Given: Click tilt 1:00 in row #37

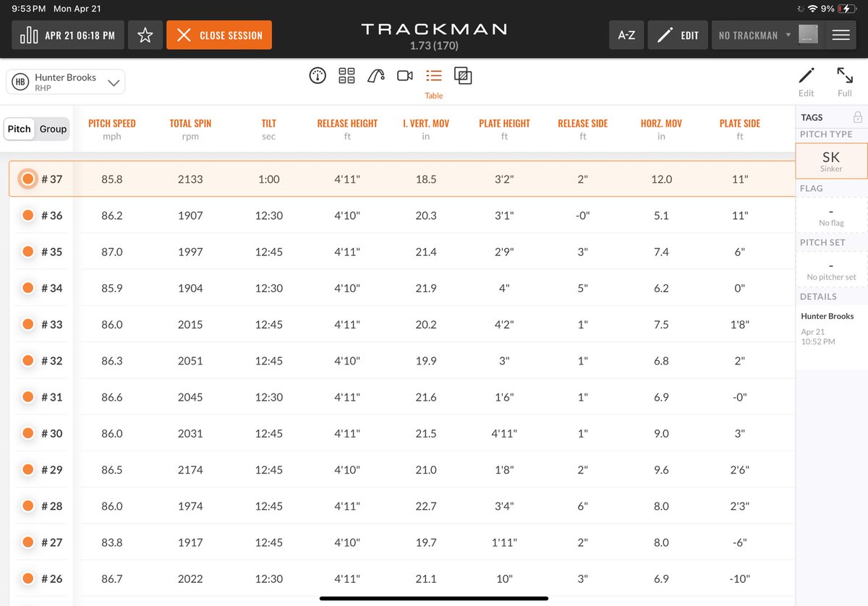Looking at the screenshot, I should tap(269, 179).
